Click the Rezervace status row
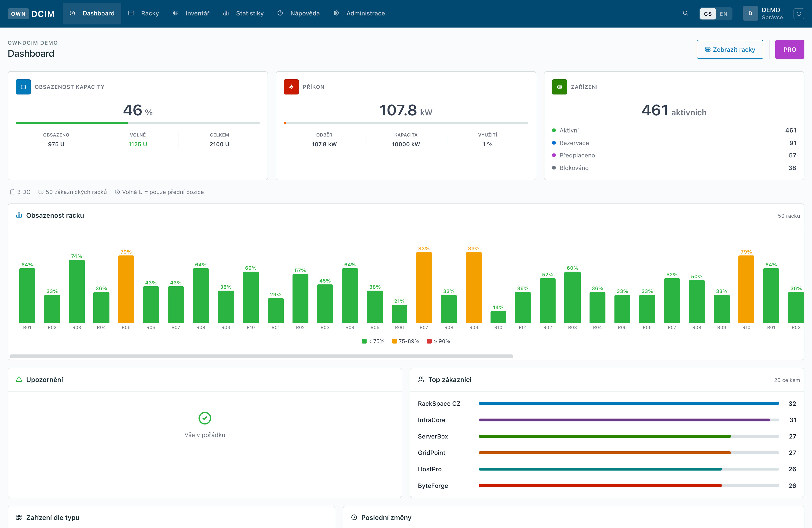812x528 pixels. 674,143
